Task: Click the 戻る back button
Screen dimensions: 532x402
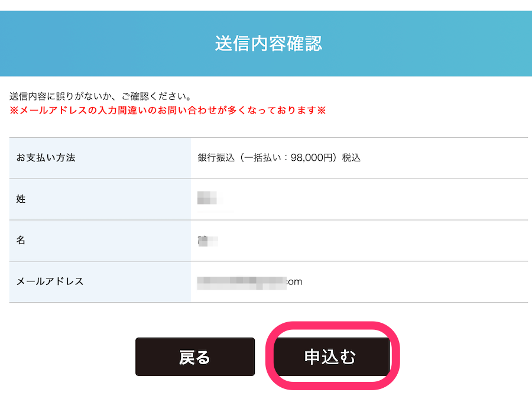Action: coord(194,357)
